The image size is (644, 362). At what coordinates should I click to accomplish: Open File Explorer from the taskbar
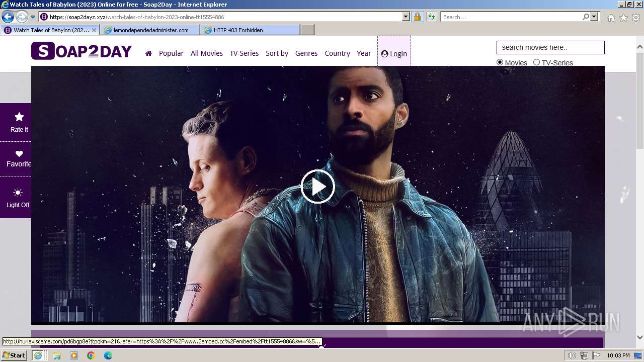[57, 355]
